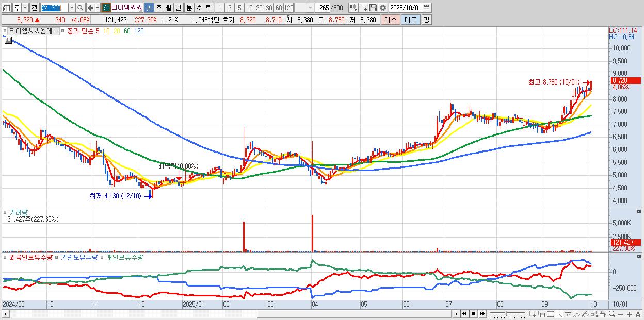Click the green 신 badge icon
This screenshot has width=644, height=320.
pos(106,8)
